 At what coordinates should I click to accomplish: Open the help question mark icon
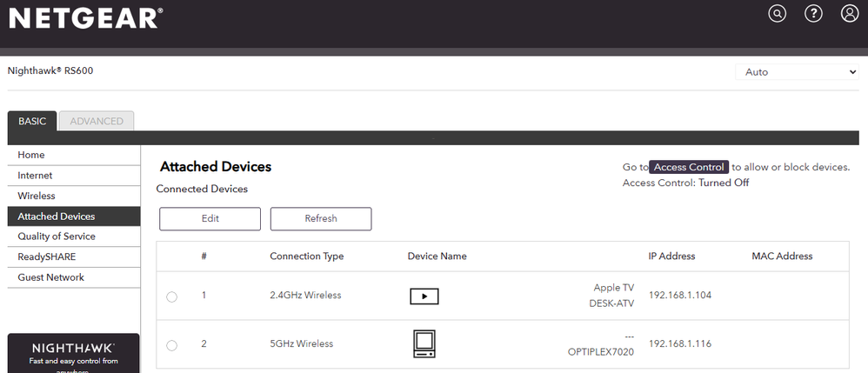coord(814,14)
